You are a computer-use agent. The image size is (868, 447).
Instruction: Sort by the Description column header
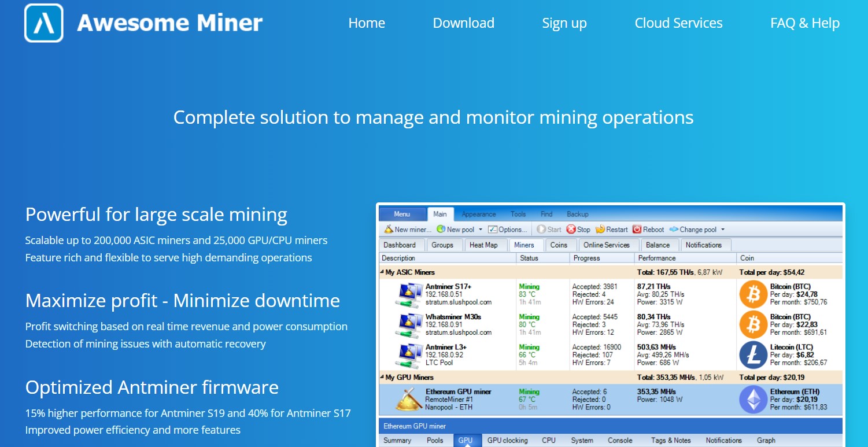447,258
